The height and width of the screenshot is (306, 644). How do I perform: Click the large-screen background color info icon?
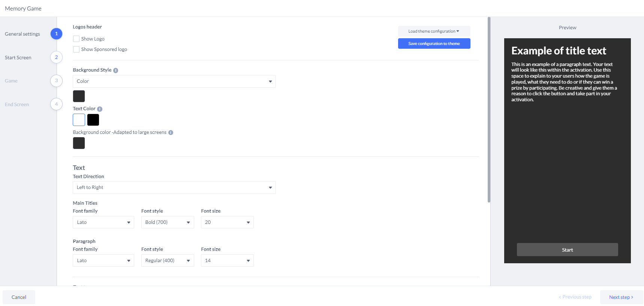[x=171, y=133]
